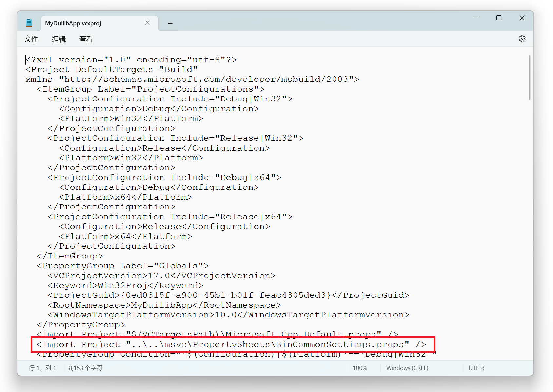Click the Include="Debug|x64" line
This screenshot has width=553, height=392.
click(x=164, y=177)
